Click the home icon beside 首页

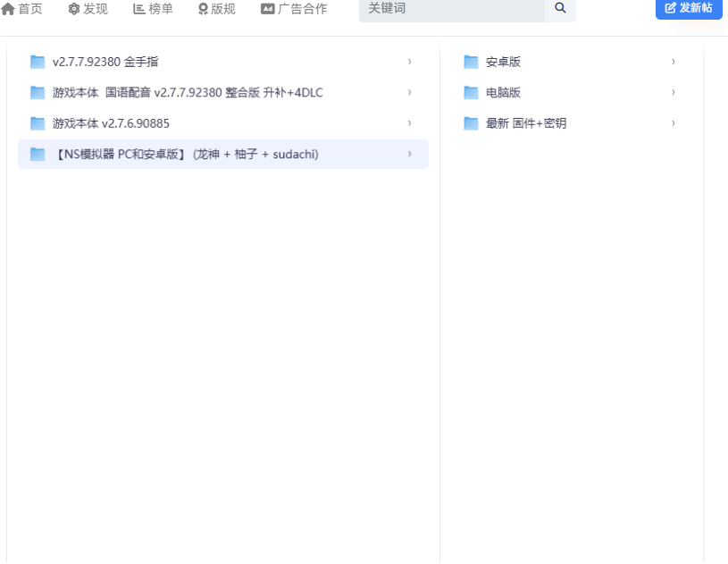[x=8, y=9]
